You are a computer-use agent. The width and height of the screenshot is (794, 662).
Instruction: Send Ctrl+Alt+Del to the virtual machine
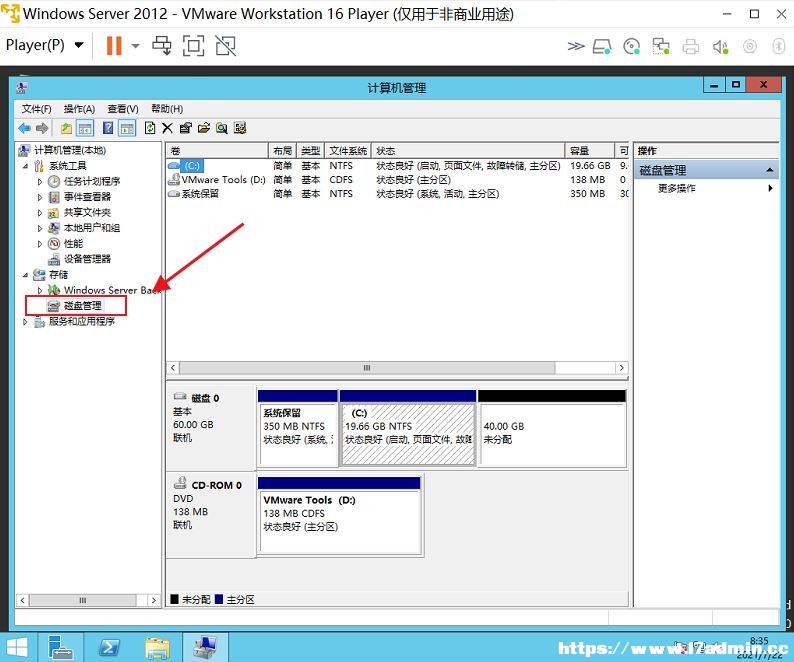(x=162, y=46)
